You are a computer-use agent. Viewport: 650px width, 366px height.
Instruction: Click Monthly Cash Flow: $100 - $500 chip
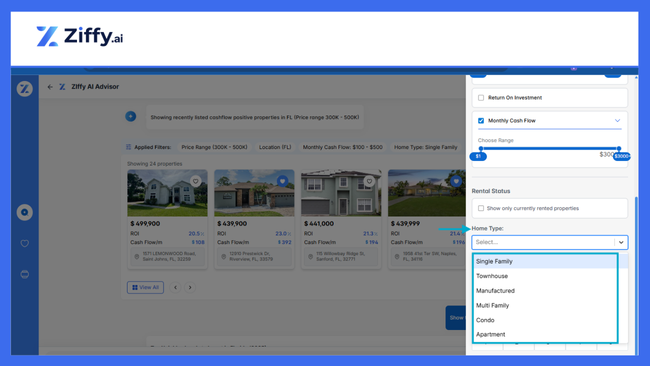coord(342,147)
